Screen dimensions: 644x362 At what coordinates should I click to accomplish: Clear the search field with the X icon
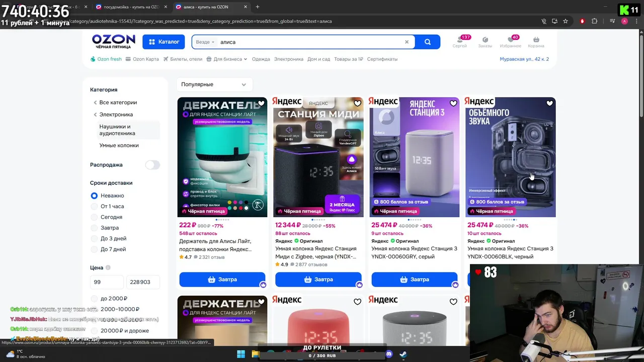pyautogui.click(x=407, y=42)
